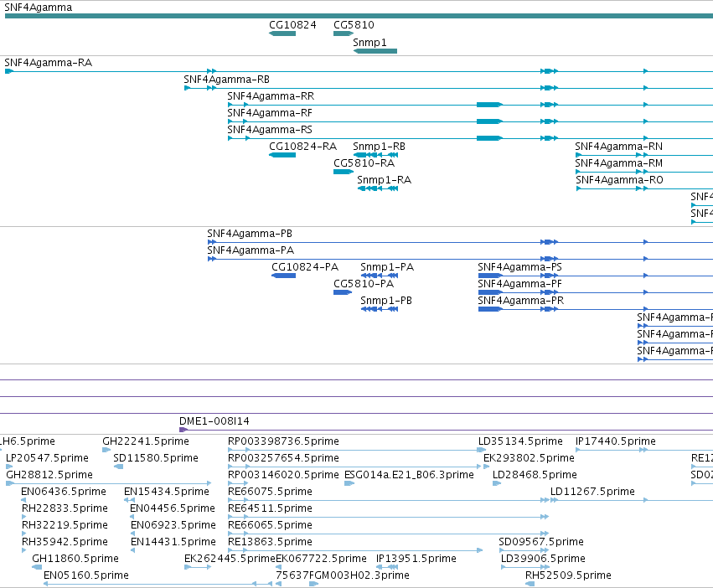Viewport: 713px width, 588px height.
Task: Click the DME1-008I14 clone label
Action: 214,421
